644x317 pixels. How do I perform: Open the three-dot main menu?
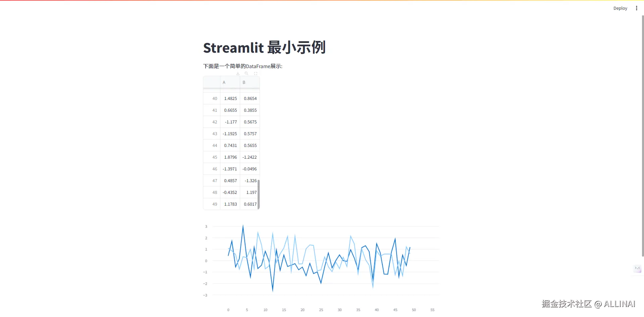(637, 8)
